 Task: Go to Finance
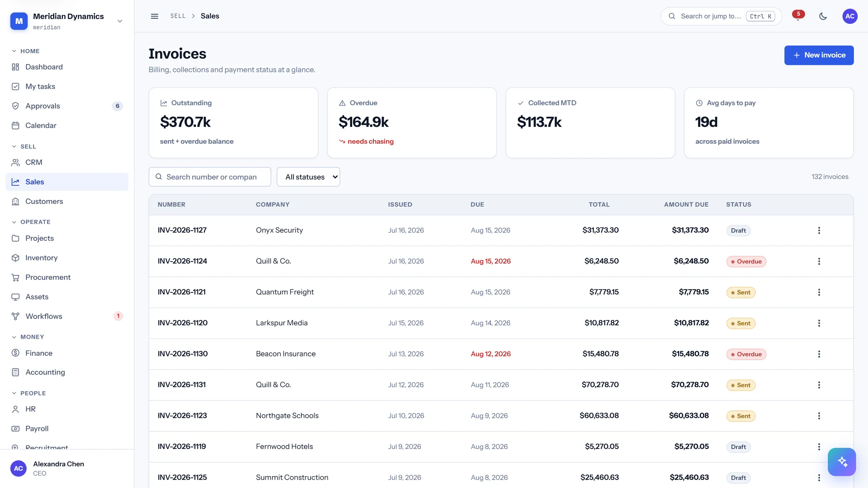point(67,353)
